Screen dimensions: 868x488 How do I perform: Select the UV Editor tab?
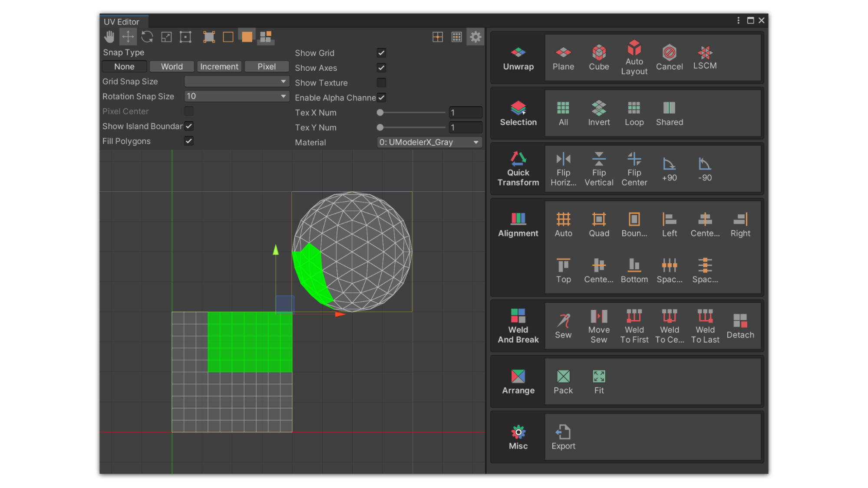coord(122,22)
